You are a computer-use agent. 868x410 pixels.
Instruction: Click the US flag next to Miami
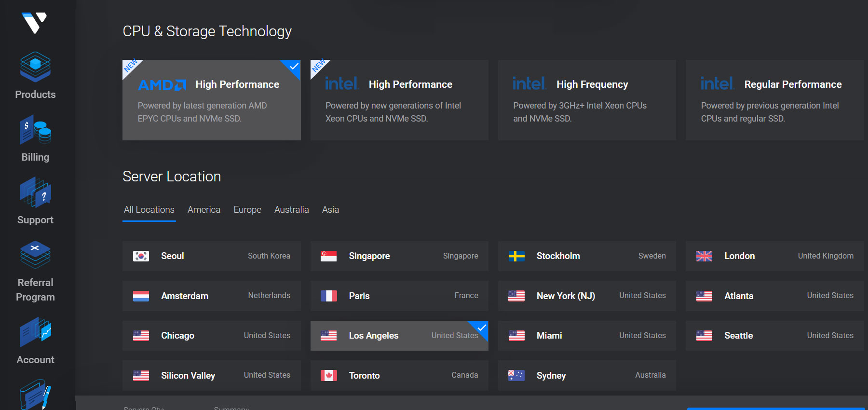pyautogui.click(x=516, y=336)
